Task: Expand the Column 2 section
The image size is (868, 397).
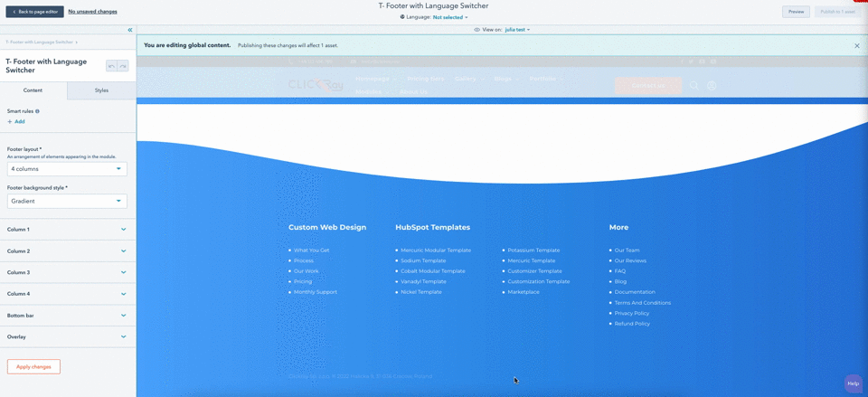Action: coord(68,250)
